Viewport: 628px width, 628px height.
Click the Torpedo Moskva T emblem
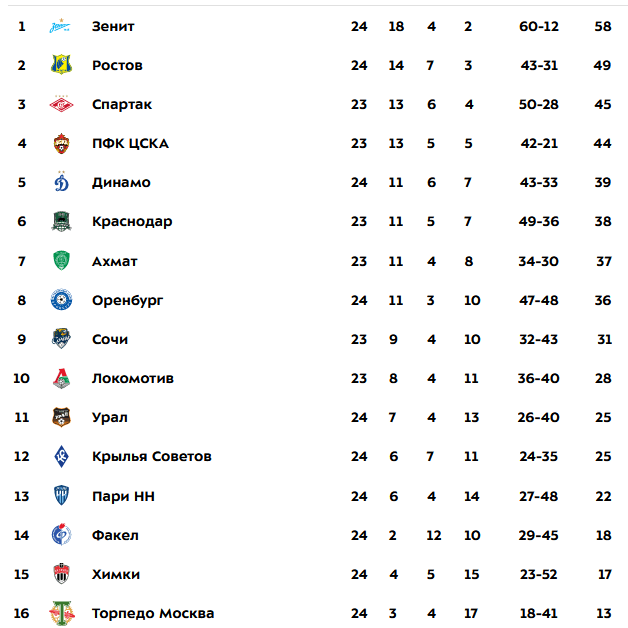pyautogui.click(x=61, y=613)
